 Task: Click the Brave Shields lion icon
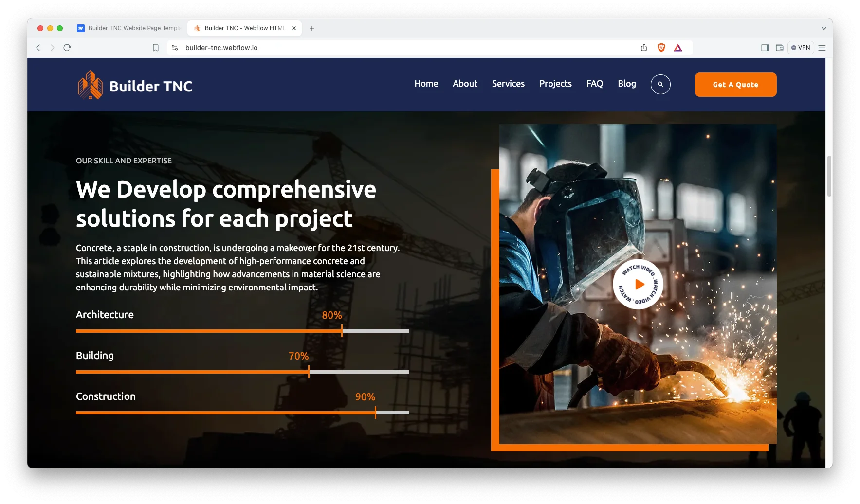click(x=661, y=48)
